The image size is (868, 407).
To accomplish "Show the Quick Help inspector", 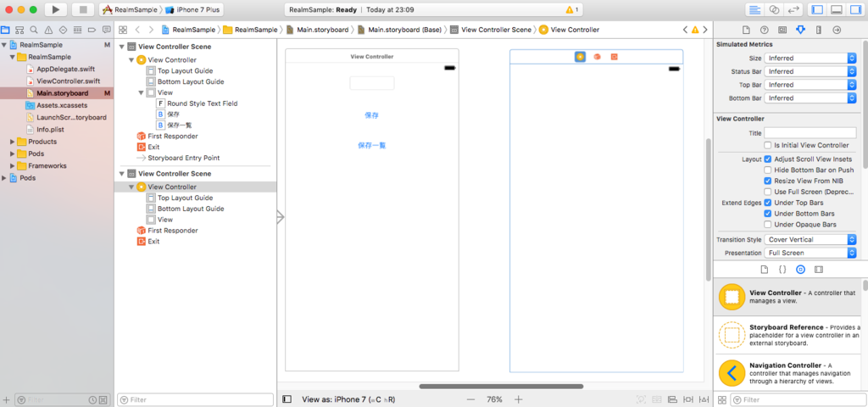I will 764,30.
